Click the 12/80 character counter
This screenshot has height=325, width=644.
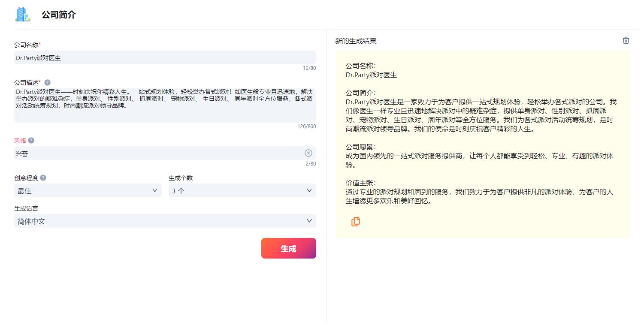309,68
